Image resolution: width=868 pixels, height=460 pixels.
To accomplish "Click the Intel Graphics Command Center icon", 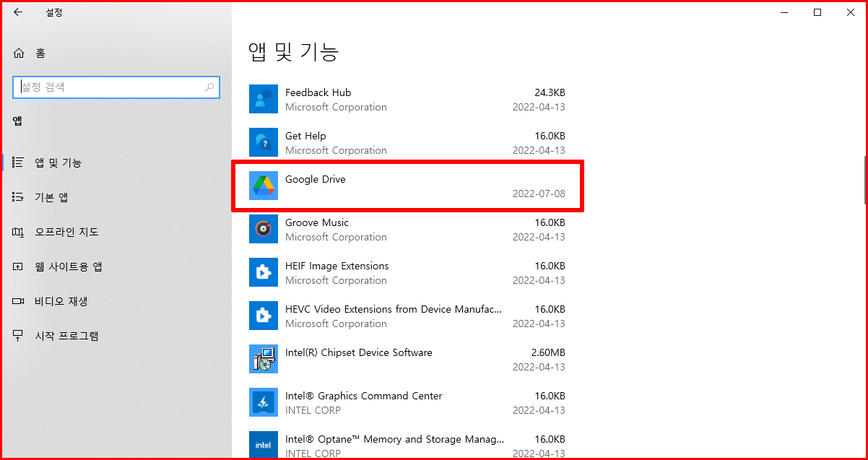I will (264, 402).
